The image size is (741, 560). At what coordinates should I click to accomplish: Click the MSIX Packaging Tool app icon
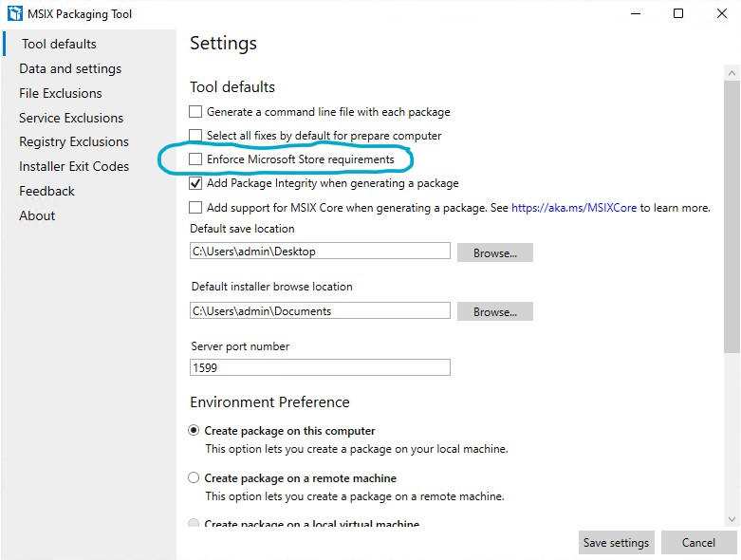[x=13, y=14]
